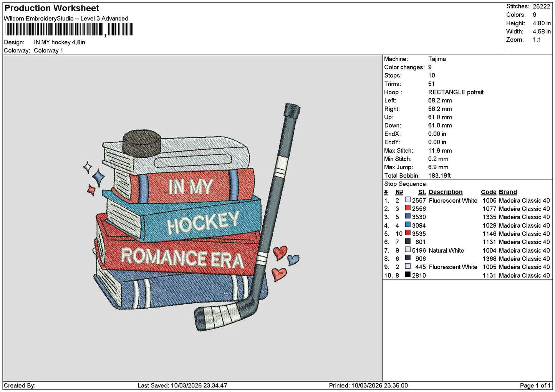Click the barcode under the header
555x392 pixels.
click(69, 30)
